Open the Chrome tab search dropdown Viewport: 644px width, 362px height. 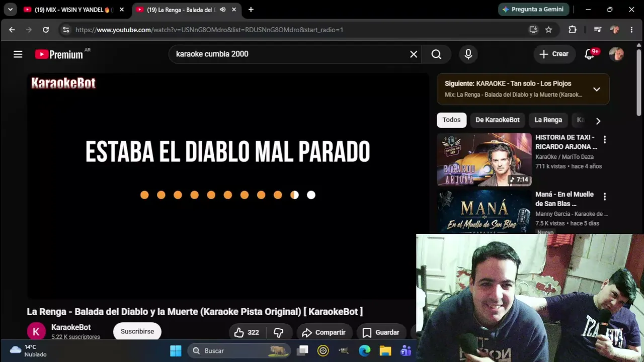click(x=10, y=10)
